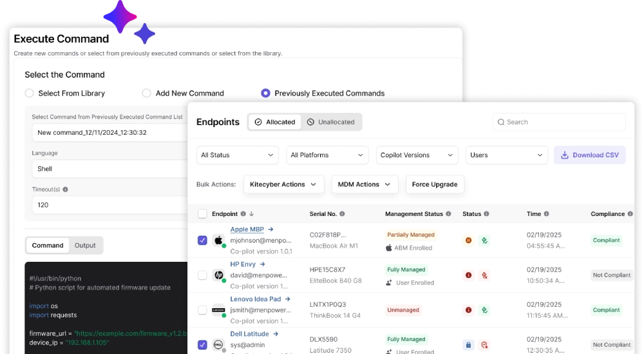644x354 pixels.
Task: Click the Endpoint column sort arrow
Action: (251, 214)
